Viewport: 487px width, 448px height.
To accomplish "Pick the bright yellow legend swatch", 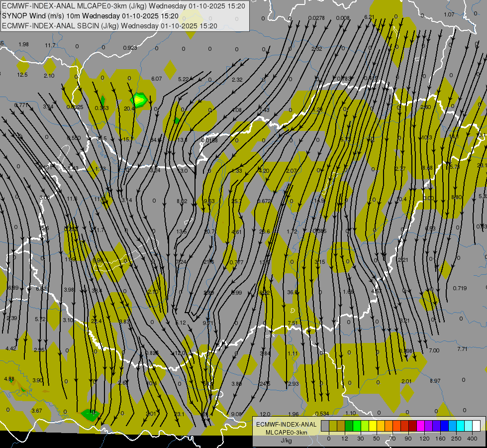I will pyautogui.click(x=373, y=426).
